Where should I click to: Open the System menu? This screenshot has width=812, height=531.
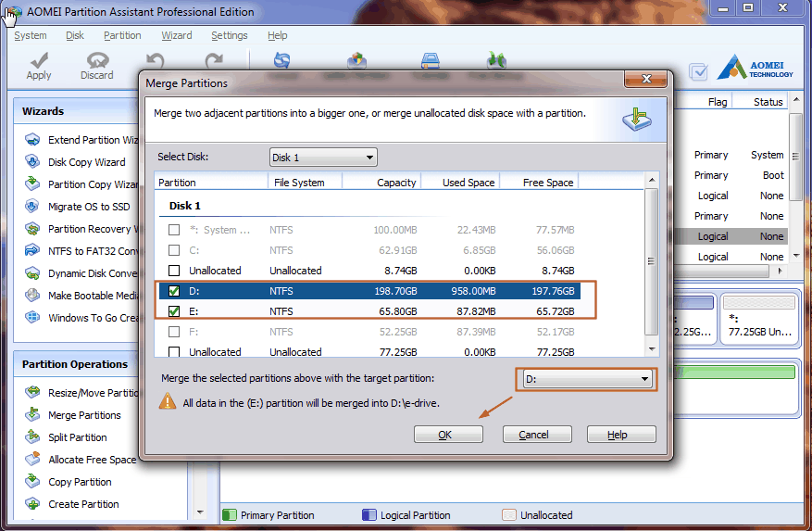point(30,35)
